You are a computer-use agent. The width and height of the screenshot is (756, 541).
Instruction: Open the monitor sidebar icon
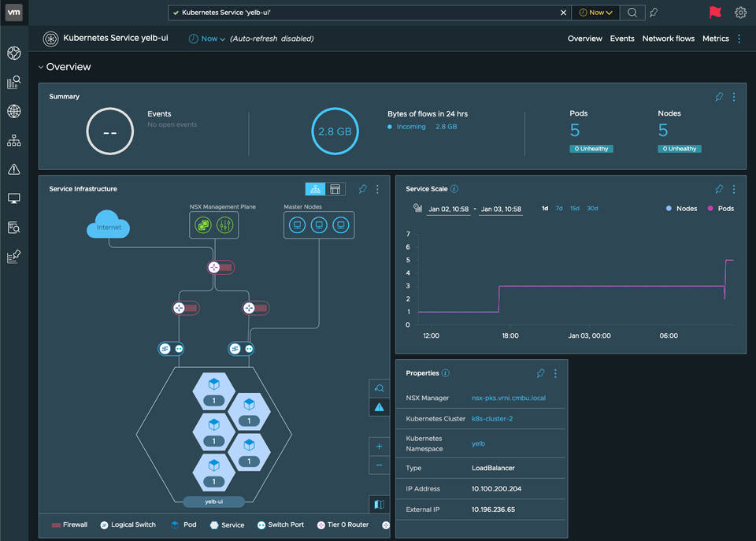click(14, 198)
